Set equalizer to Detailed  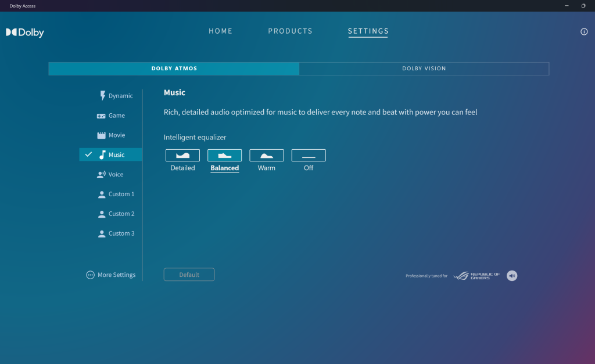[x=182, y=156]
